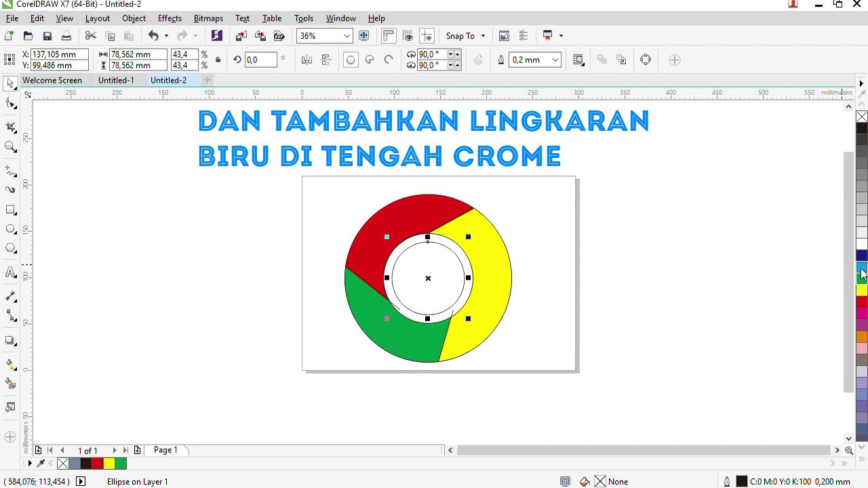Open the Effects menu
Viewport: 868px width, 488px height.
tap(170, 18)
